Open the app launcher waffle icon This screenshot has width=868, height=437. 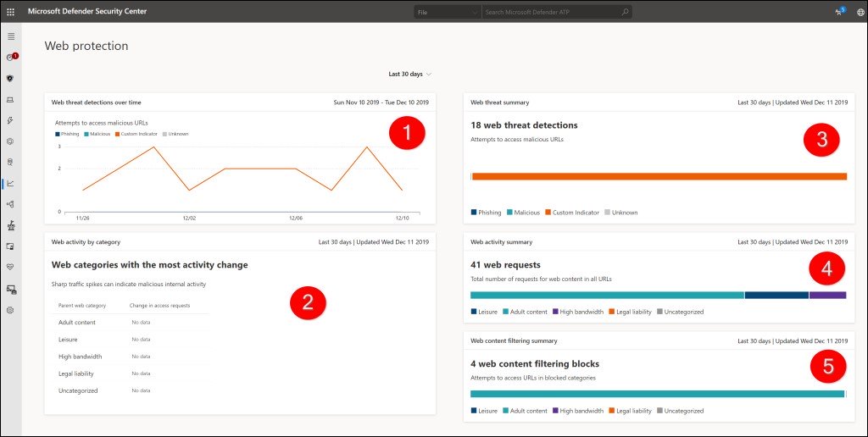click(11, 12)
